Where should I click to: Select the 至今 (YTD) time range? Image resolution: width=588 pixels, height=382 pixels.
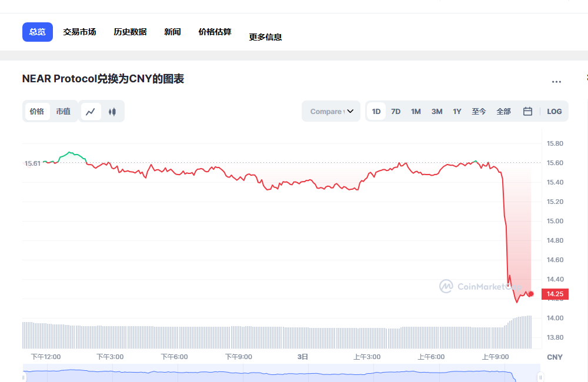pos(479,111)
